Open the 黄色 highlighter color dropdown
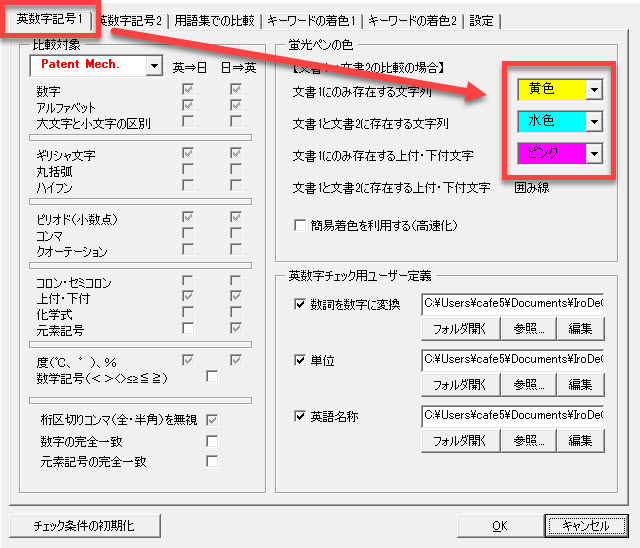The width and height of the screenshot is (640, 548). click(594, 90)
